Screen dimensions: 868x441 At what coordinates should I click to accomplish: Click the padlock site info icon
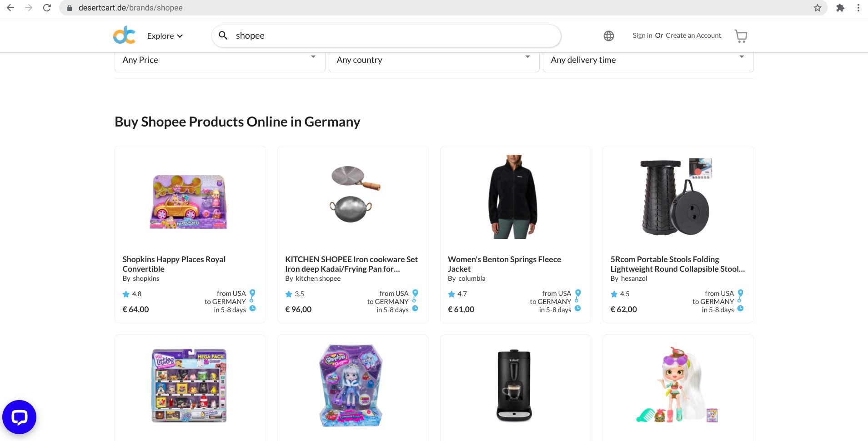(x=70, y=8)
